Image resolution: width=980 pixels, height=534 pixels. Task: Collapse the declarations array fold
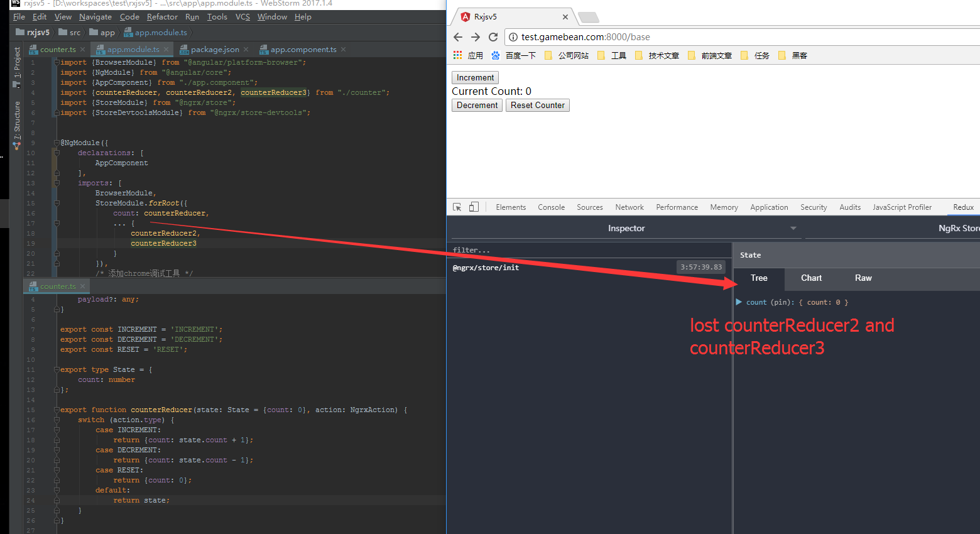[x=57, y=153]
